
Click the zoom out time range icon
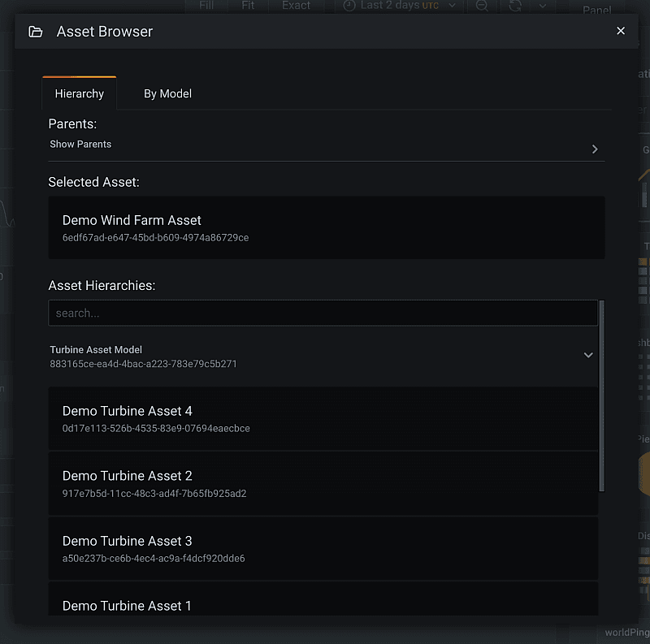click(482, 6)
